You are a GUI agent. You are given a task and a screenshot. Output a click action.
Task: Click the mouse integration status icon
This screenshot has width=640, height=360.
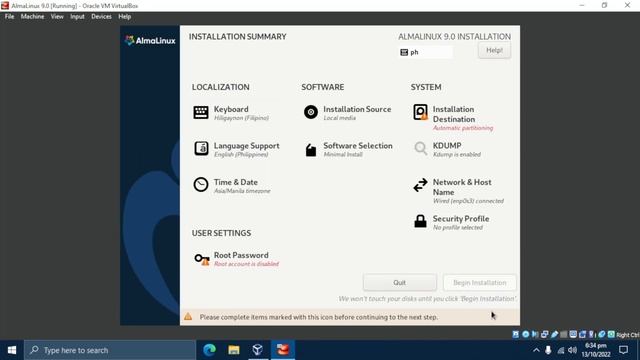[x=601, y=334]
